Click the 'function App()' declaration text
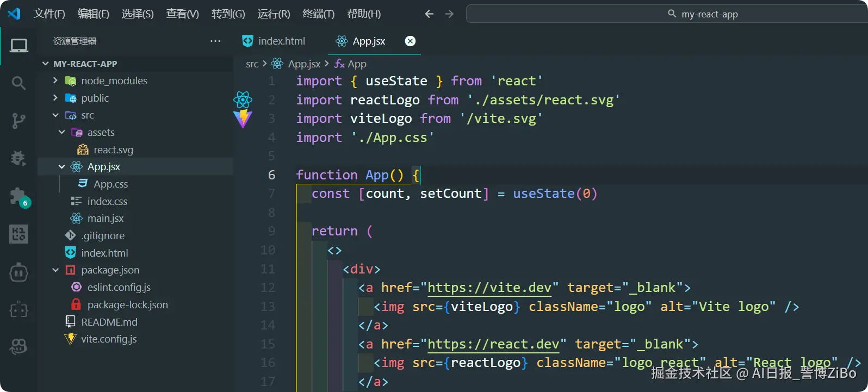 pos(350,175)
